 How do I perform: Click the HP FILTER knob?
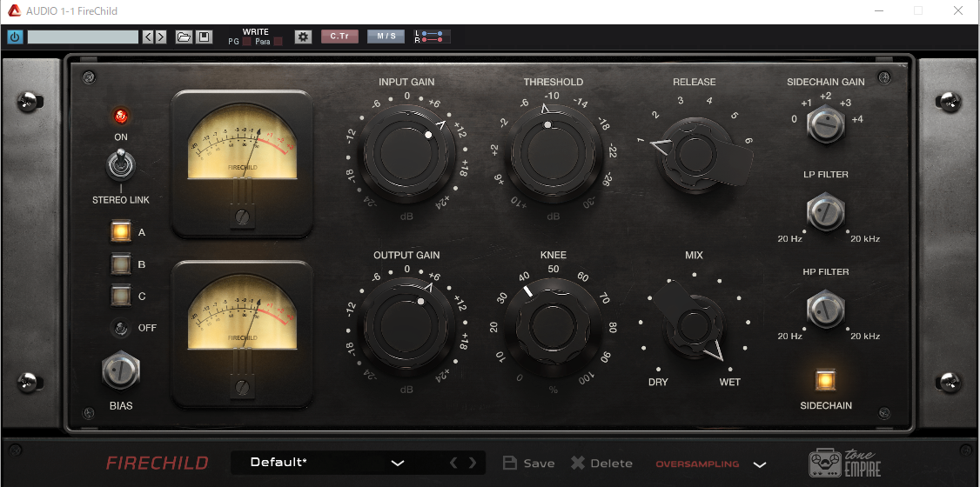(x=825, y=309)
